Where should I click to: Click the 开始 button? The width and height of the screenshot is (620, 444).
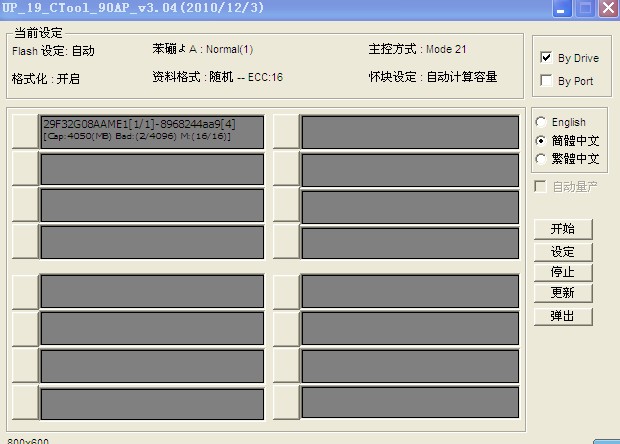(x=563, y=229)
